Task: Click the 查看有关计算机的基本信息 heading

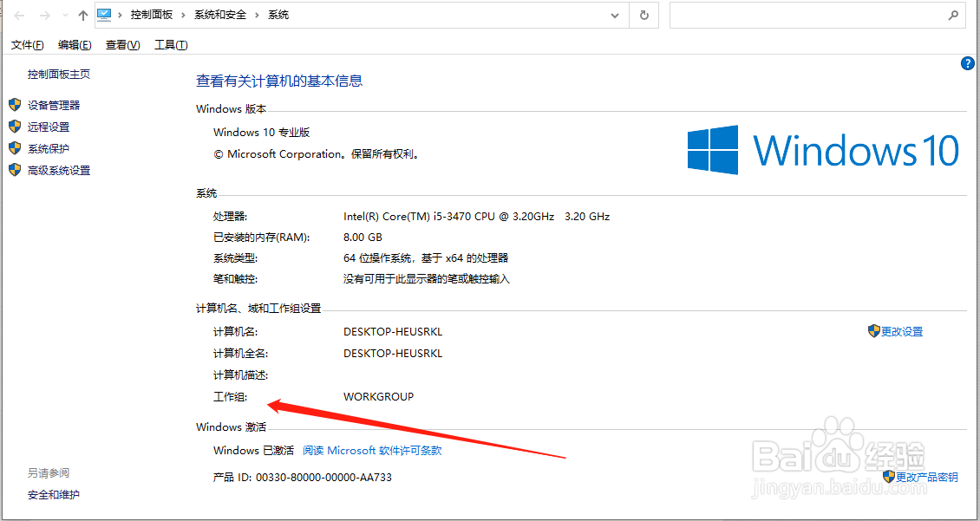Action: coord(279,81)
